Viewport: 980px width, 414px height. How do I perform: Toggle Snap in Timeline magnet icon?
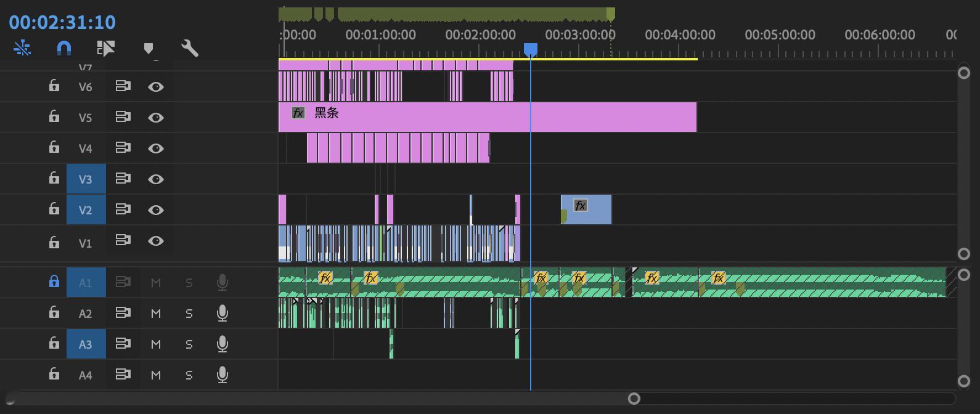coord(64,48)
